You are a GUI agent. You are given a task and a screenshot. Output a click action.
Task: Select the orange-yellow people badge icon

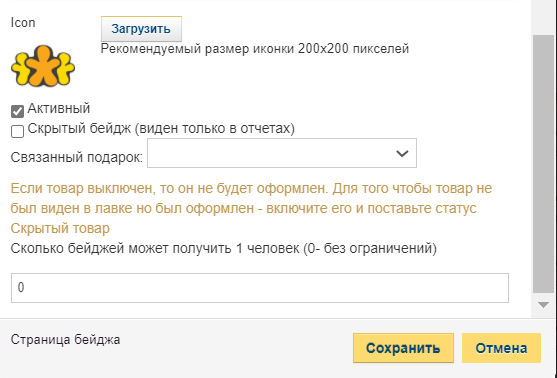[x=43, y=66]
